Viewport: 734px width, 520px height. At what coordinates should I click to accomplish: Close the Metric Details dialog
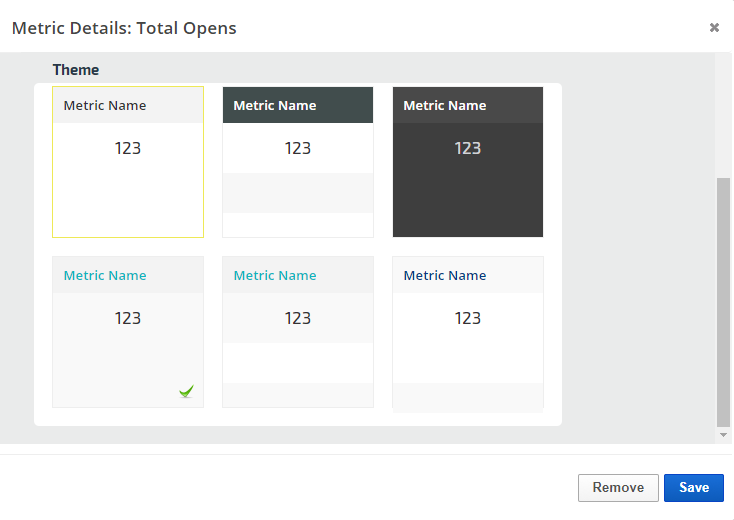tap(714, 28)
